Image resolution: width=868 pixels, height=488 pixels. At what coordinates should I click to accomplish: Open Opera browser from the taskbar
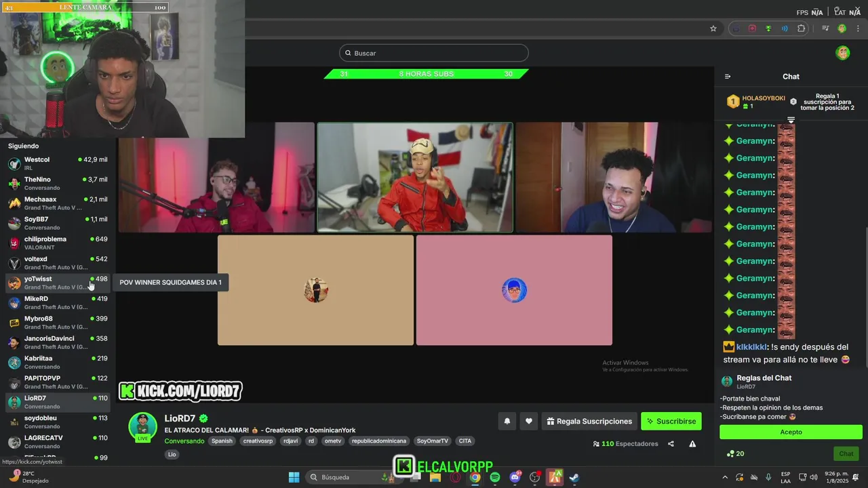[455, 477]
